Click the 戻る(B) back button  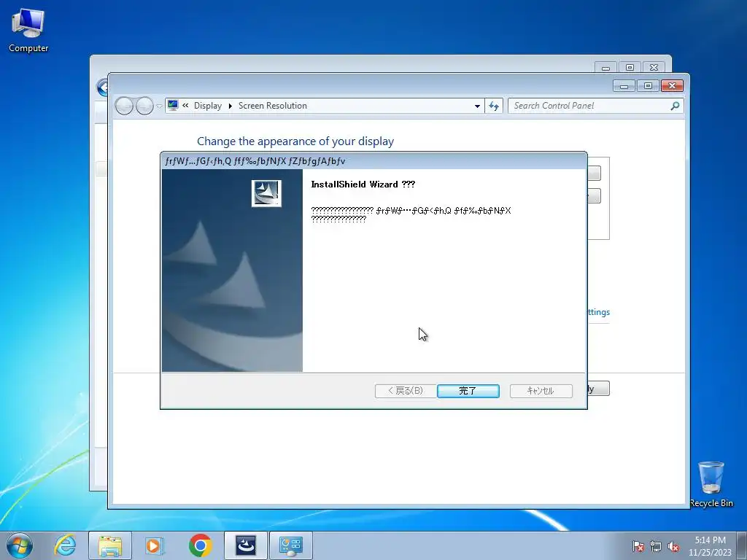pyautogui.click(x=406, y=391)
